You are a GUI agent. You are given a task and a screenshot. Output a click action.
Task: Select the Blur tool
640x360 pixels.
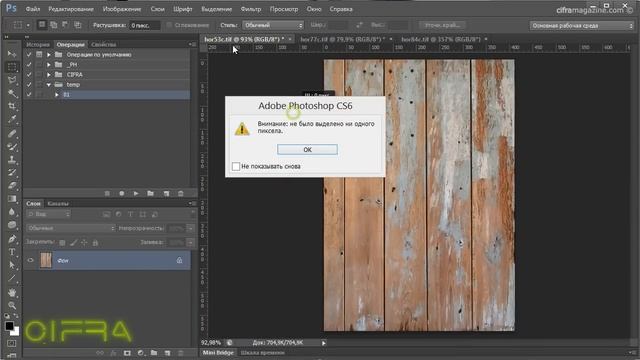(12, 212)
